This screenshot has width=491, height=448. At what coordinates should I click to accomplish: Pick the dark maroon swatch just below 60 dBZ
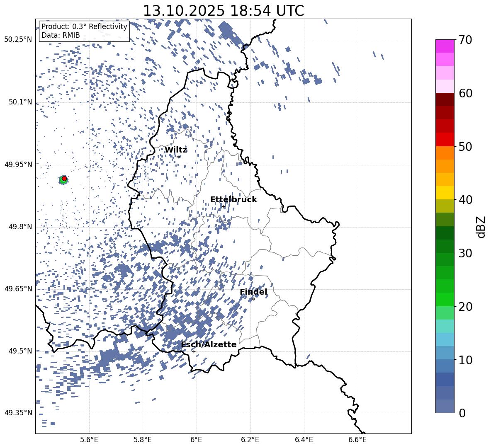pos(445,99)
